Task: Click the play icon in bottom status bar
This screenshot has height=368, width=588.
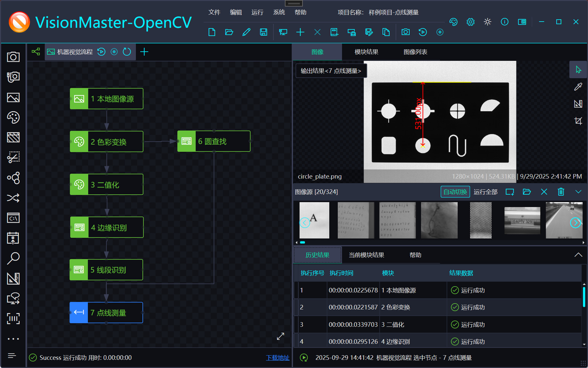Action: tap(304, 358)
